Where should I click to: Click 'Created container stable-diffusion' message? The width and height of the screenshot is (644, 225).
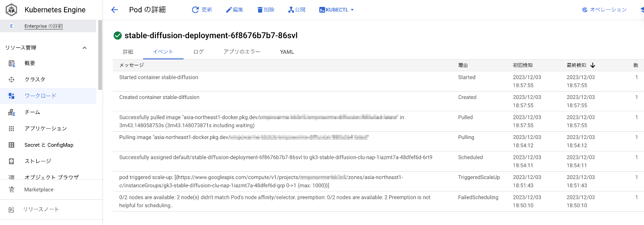point(159,97)
